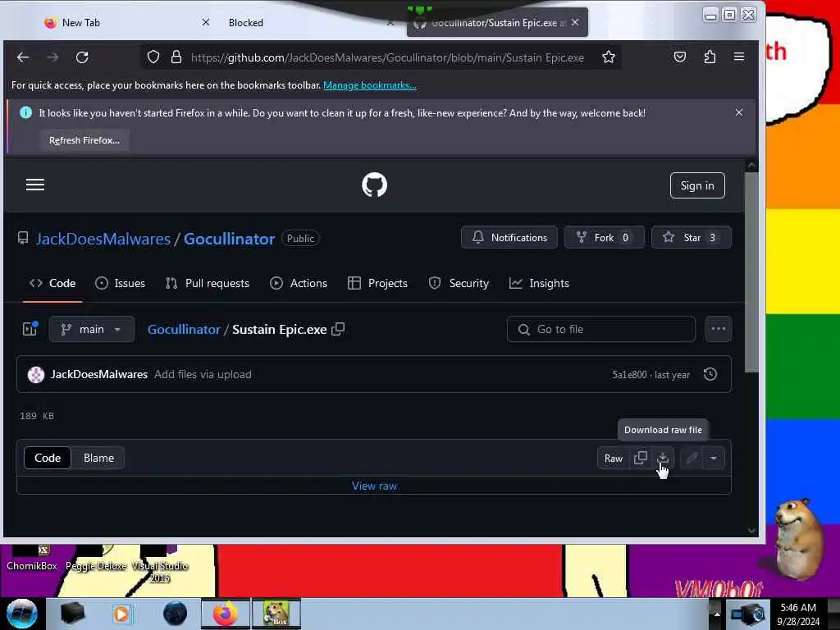Open the three-dot more file actions menu

[x=719, y=329]
